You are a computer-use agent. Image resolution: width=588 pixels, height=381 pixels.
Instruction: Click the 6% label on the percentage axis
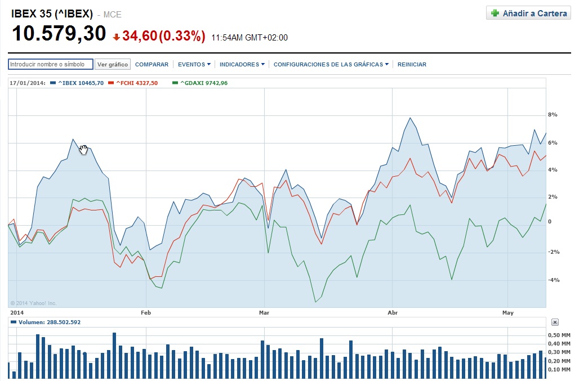tap(553, 143)
